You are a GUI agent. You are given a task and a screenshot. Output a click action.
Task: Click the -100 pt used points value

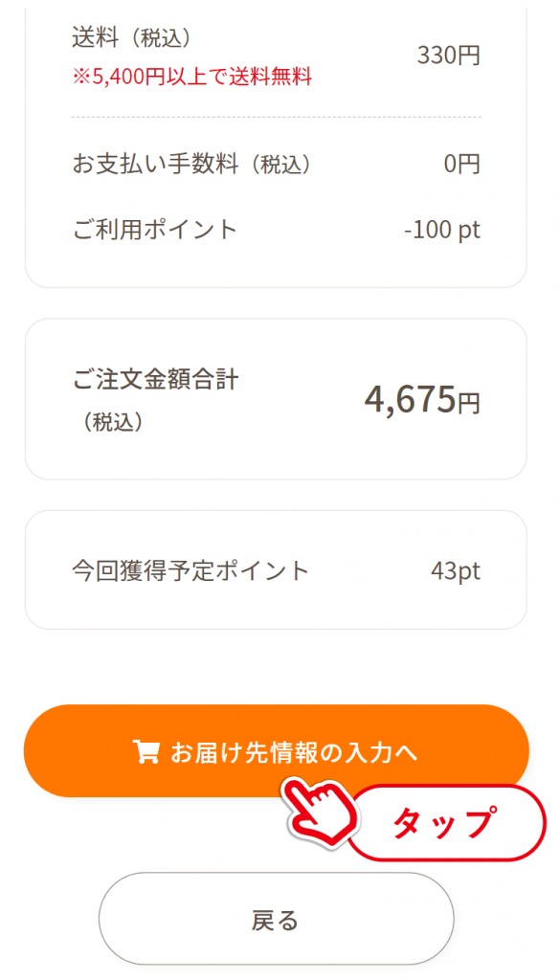[442, 230]
